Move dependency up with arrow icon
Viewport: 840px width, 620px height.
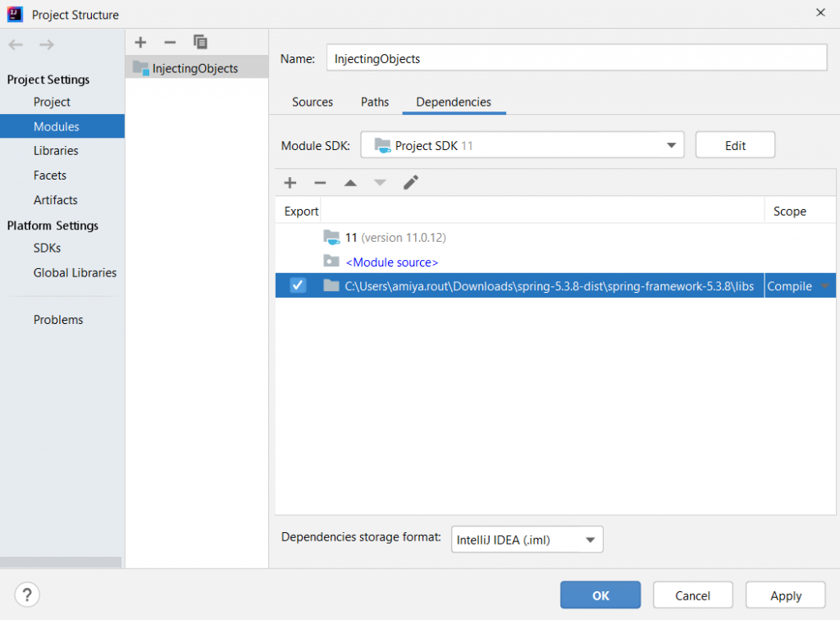tap(350, 183)
